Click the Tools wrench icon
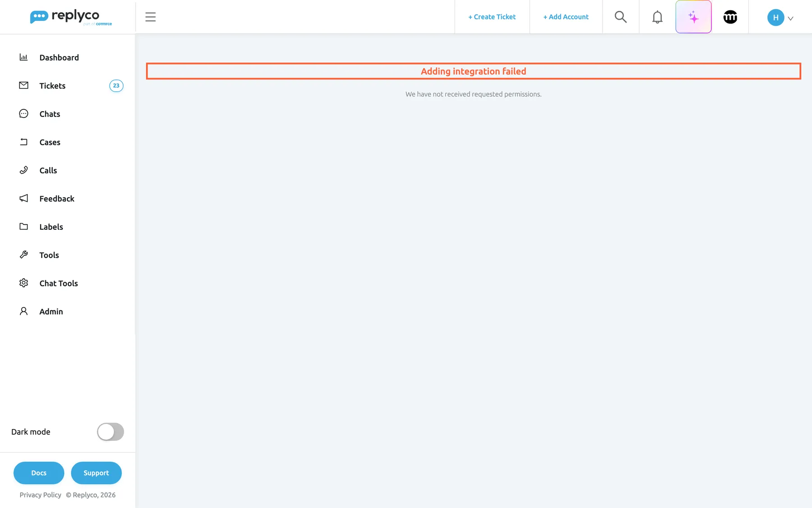Screen dimensions: 812x508 [23, 255]
